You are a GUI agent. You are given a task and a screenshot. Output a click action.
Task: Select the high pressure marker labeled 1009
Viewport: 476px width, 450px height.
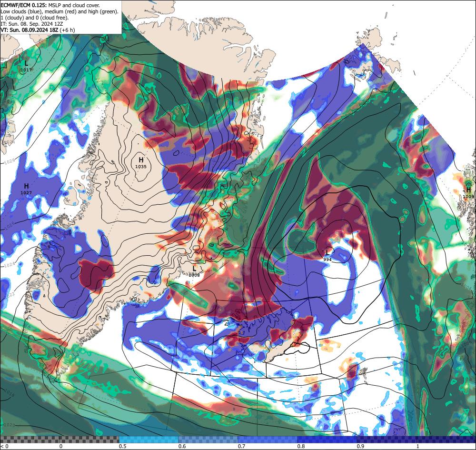coord(468,192)
